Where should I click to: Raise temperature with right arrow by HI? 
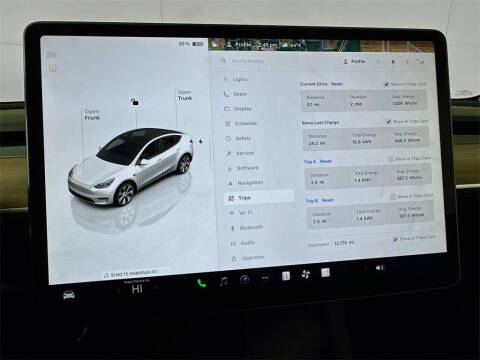pyautogui.click(x=156, y=287)
